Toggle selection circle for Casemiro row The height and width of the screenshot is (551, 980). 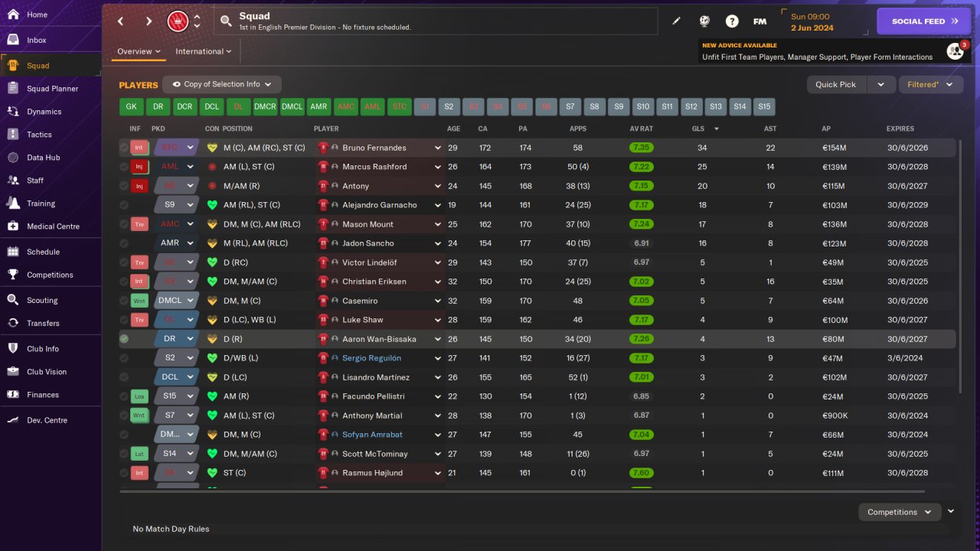[125, 301]
